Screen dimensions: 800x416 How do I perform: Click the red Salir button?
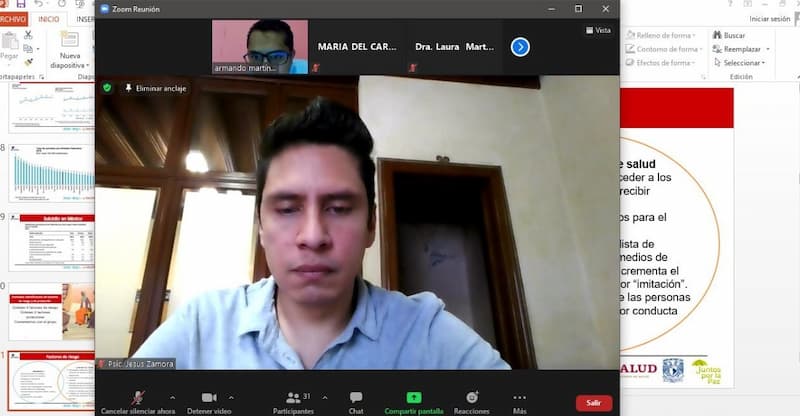click(x=594, y=403)
